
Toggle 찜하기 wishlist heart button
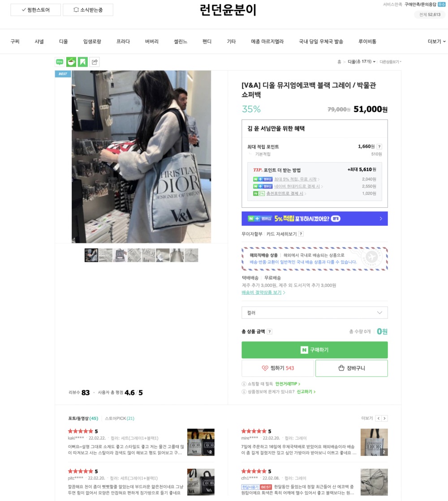[278, 368]
